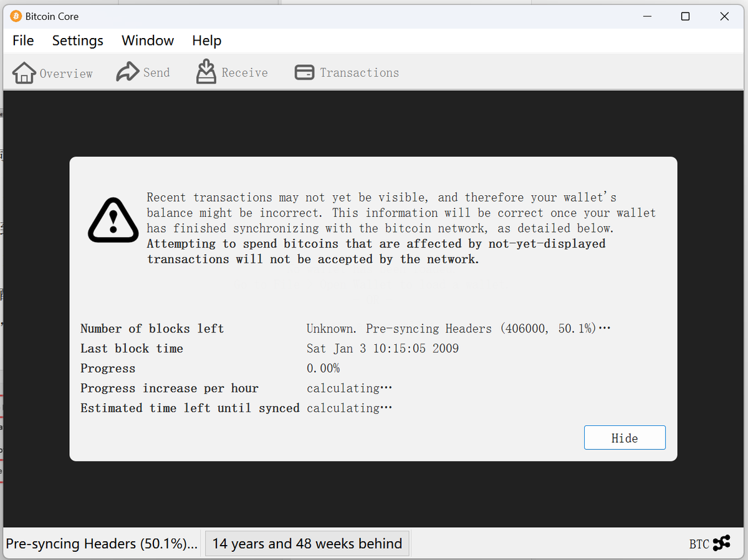Maximize the Bitcoin Core window

[685, 17]
